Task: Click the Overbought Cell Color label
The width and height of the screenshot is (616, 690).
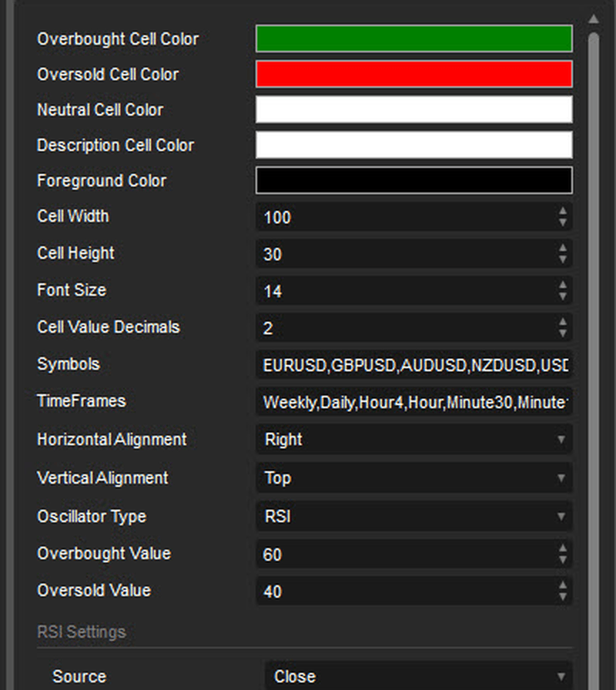Action: [x=118, y=39]
